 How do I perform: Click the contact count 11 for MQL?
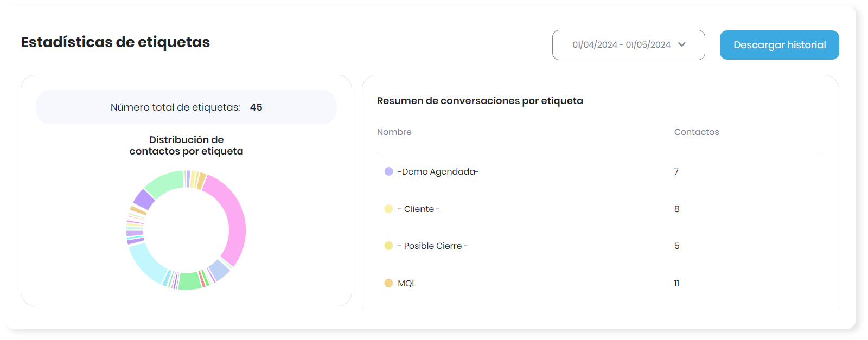(676, 284)
